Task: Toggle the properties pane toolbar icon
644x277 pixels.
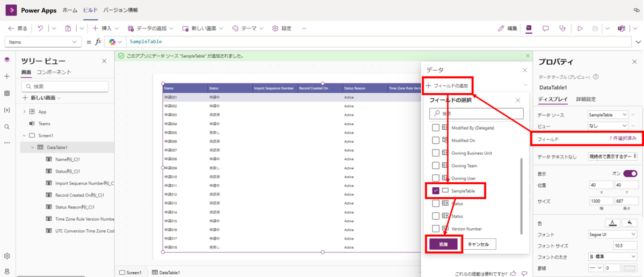Action: [x=529, y=28]
